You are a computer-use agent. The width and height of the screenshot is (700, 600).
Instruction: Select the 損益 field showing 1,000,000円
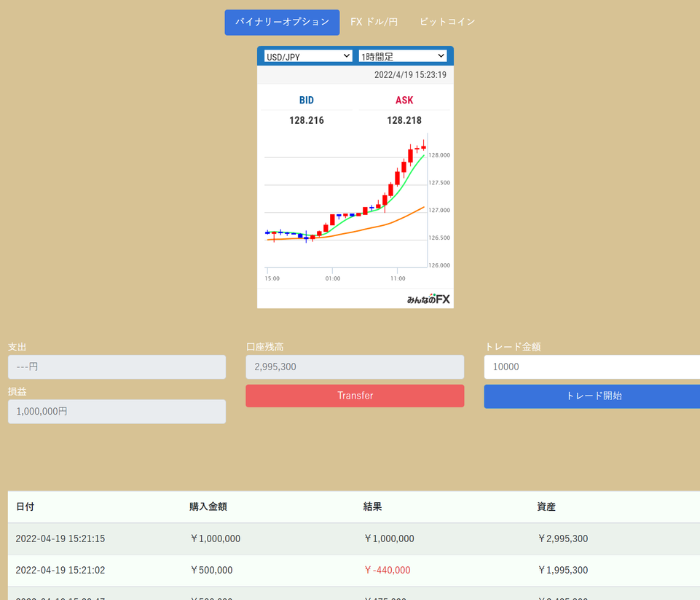[x=117, y=411]
